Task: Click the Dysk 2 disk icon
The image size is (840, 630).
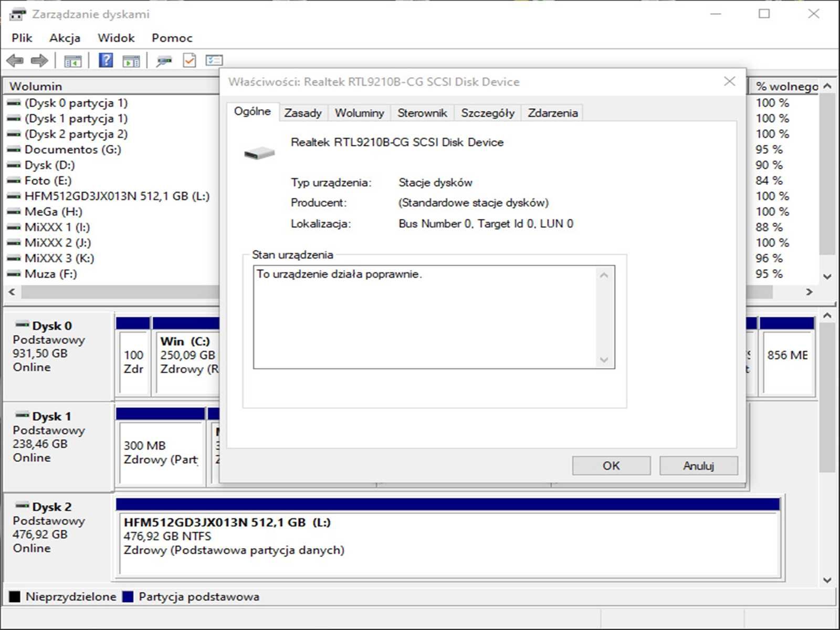Action: (x=22, y=505)
